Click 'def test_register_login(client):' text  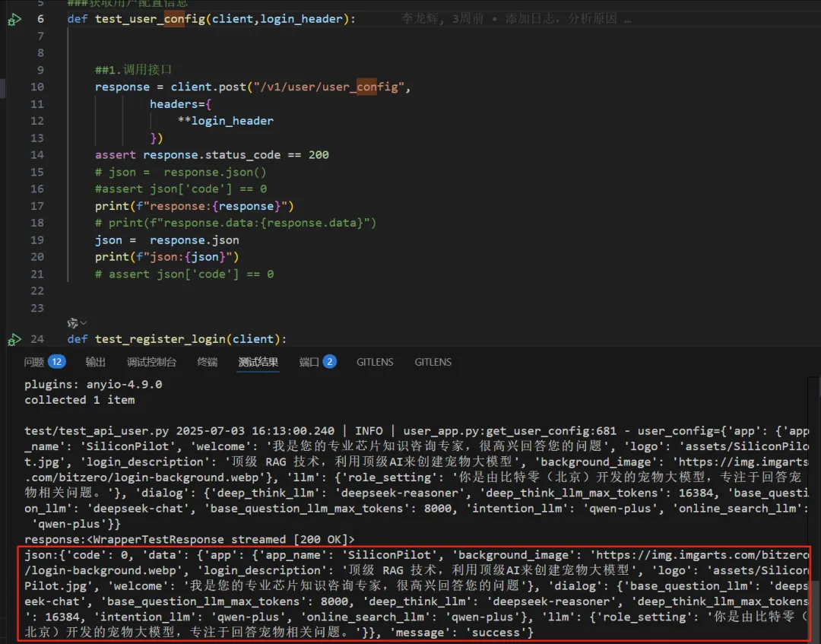pos(177,339)
